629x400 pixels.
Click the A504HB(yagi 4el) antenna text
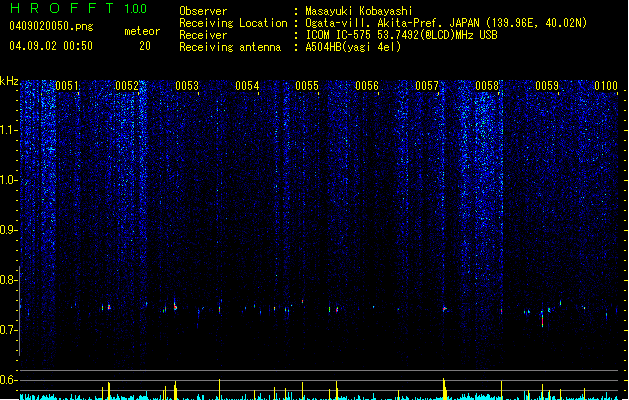[353, 47]
